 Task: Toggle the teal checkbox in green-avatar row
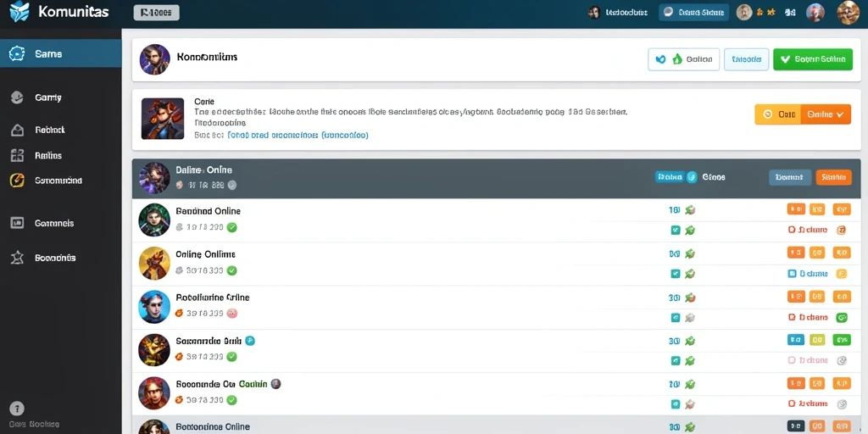click(x=676, y=231)
